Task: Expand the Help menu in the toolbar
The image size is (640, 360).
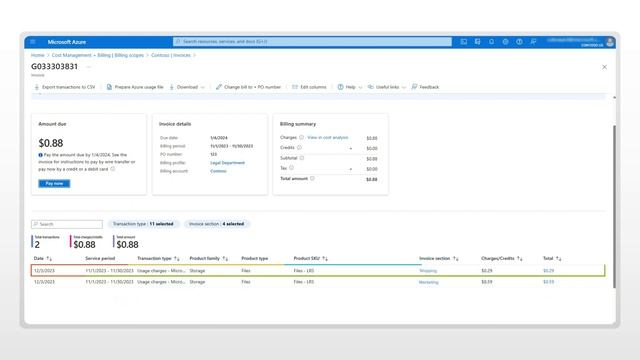Action: (350, 87)
